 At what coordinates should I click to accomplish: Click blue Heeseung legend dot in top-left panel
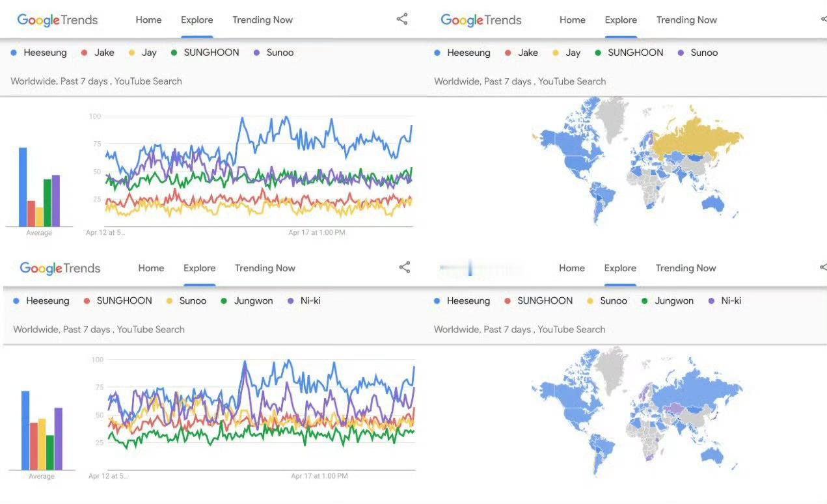click(14, 53)
